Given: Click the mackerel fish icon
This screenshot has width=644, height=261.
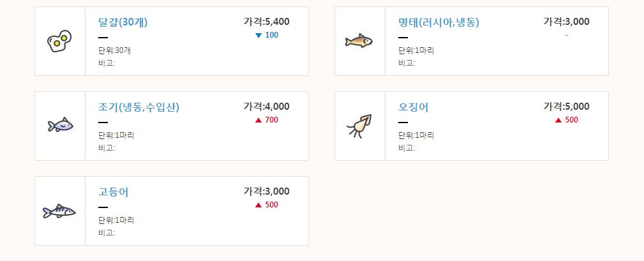Looking at the screenshot, I should point(59,211).
